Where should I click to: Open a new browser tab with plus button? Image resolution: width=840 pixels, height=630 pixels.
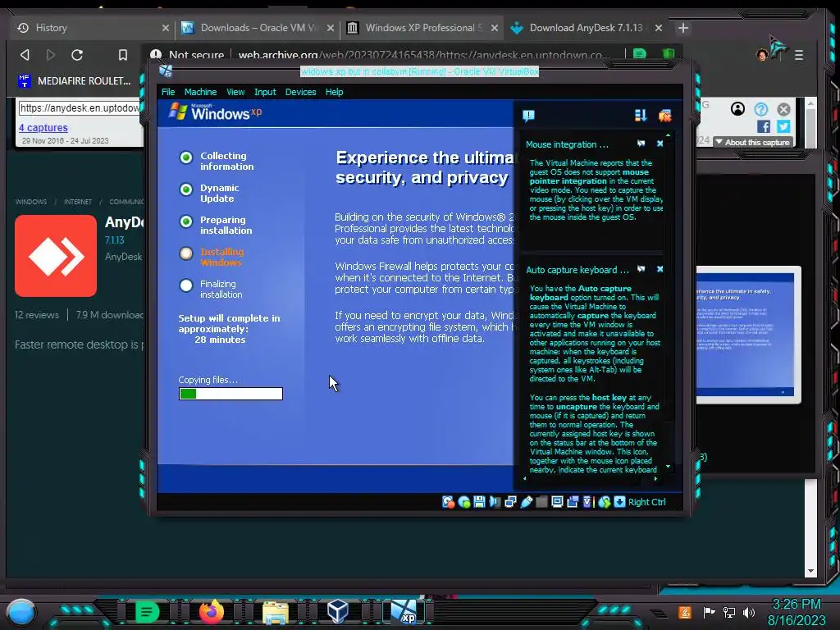pos(683,28)
